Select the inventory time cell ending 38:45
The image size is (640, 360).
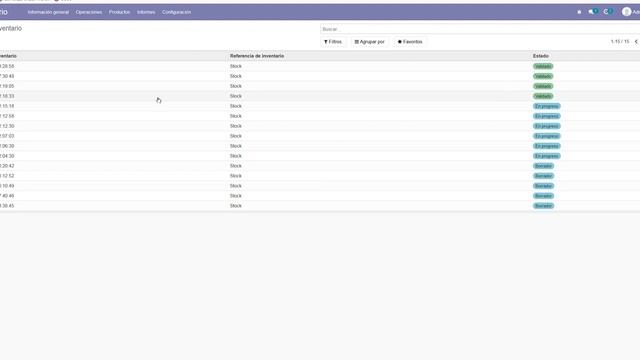pos(7,206)
